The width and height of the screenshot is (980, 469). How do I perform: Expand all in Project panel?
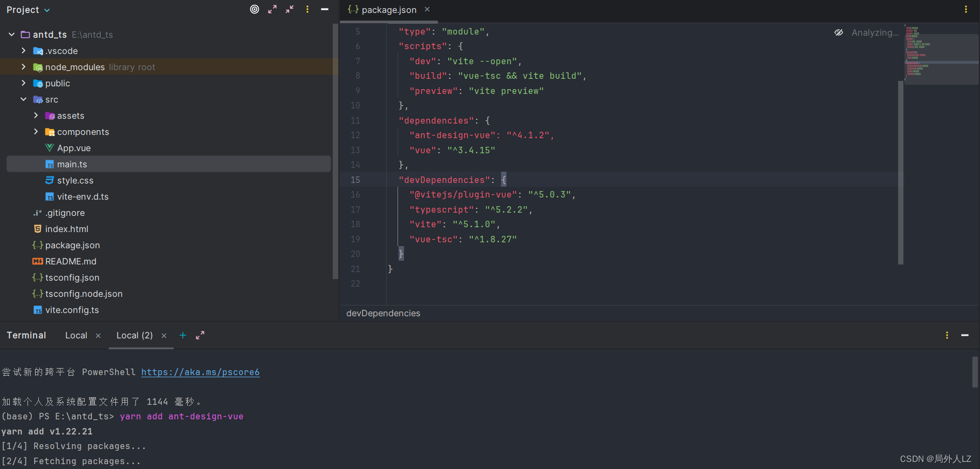coord(272,9)
